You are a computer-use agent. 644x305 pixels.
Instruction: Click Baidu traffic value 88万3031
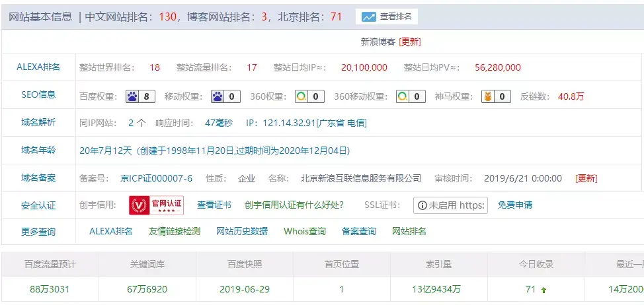(50, 289)
